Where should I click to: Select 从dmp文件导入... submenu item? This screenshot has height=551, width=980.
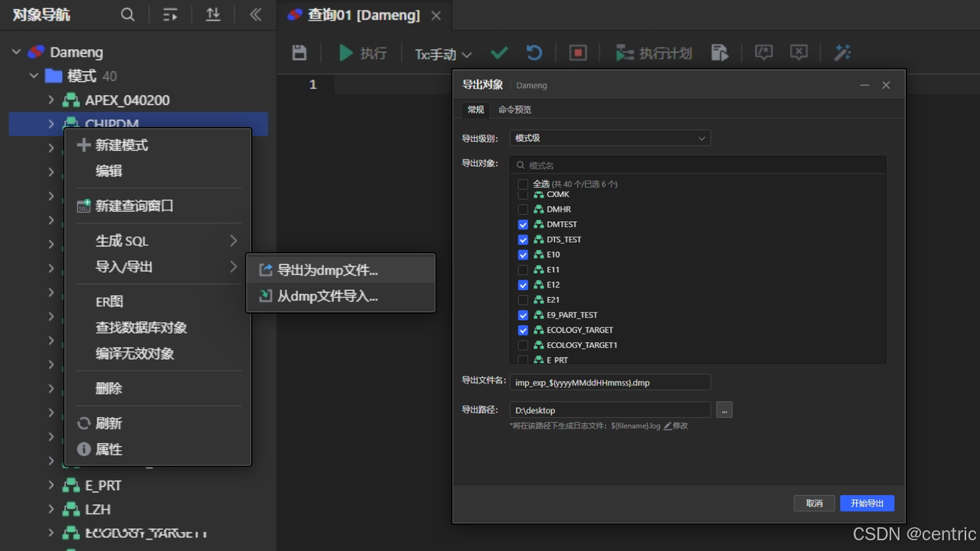coord(341,296)
